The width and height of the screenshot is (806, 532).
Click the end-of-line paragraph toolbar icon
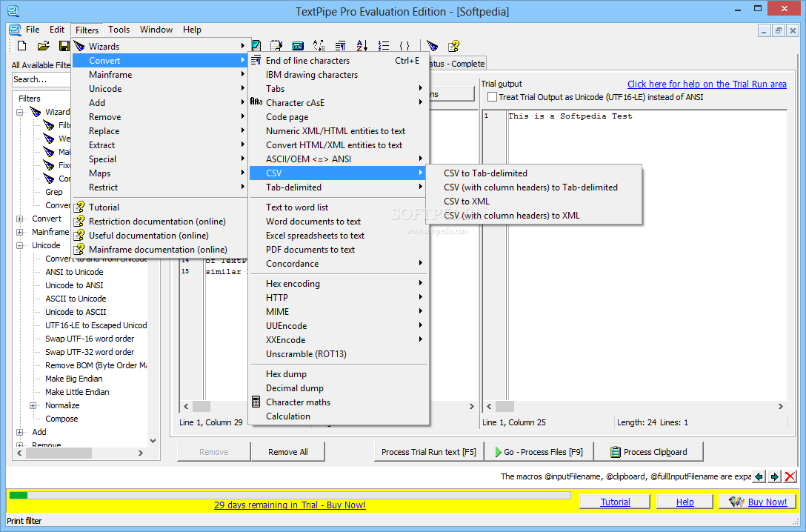point(340,46)
